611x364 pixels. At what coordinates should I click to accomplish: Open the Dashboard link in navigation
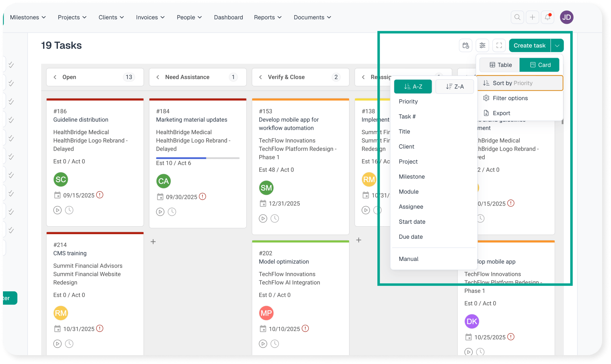click(228, 17)
